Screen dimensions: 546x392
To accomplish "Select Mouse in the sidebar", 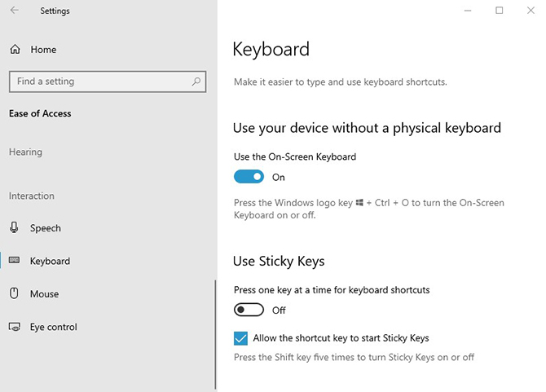I will 44,293.
